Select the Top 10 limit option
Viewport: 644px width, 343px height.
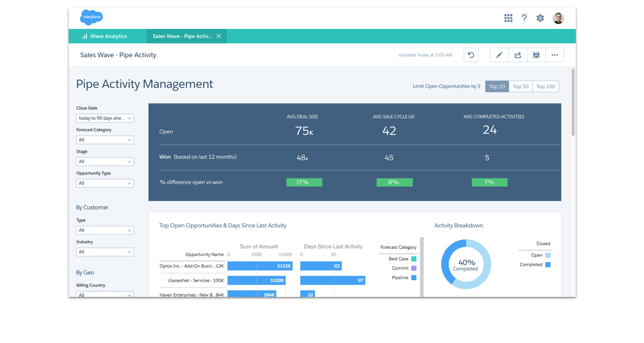point(497,86)
